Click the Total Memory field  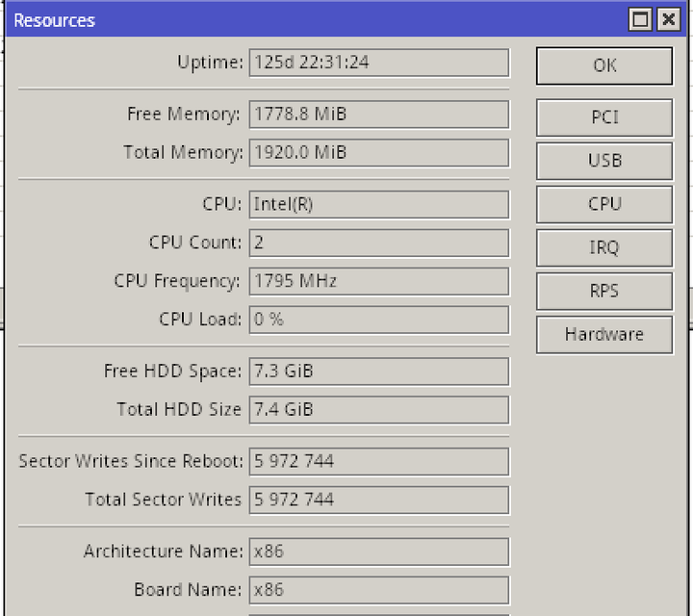pos(379,153)
